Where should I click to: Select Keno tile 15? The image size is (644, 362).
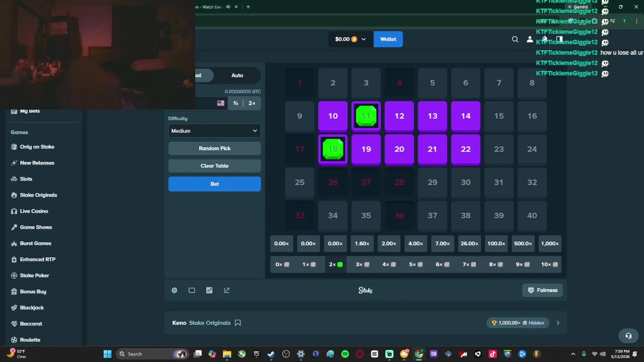pos(499,116)
